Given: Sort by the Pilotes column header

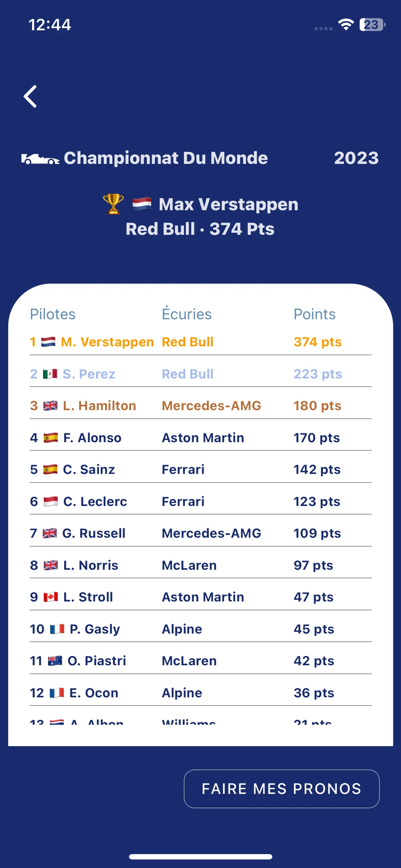Looking at the screenshot, I should [53, 314].
